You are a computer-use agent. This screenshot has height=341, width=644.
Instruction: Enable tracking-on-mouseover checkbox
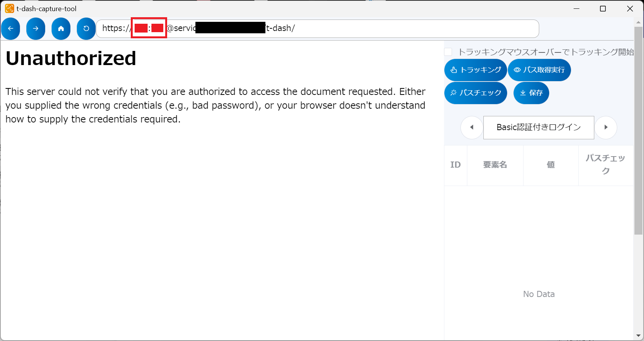(448, 52)
